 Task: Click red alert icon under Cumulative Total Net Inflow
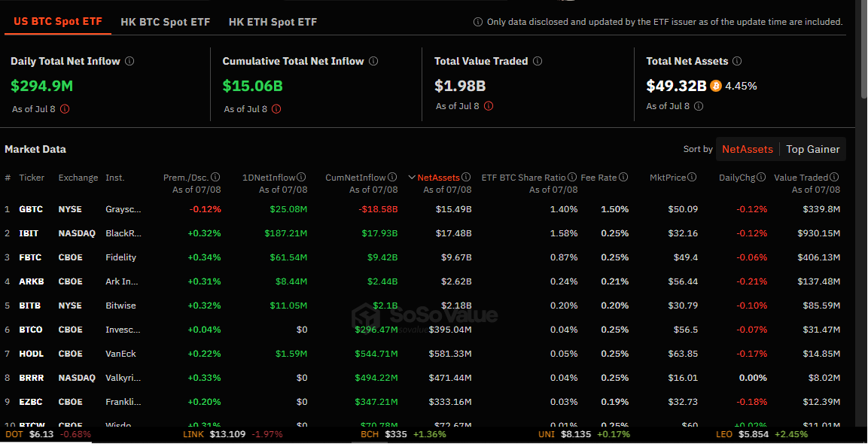tap(276, 109)
